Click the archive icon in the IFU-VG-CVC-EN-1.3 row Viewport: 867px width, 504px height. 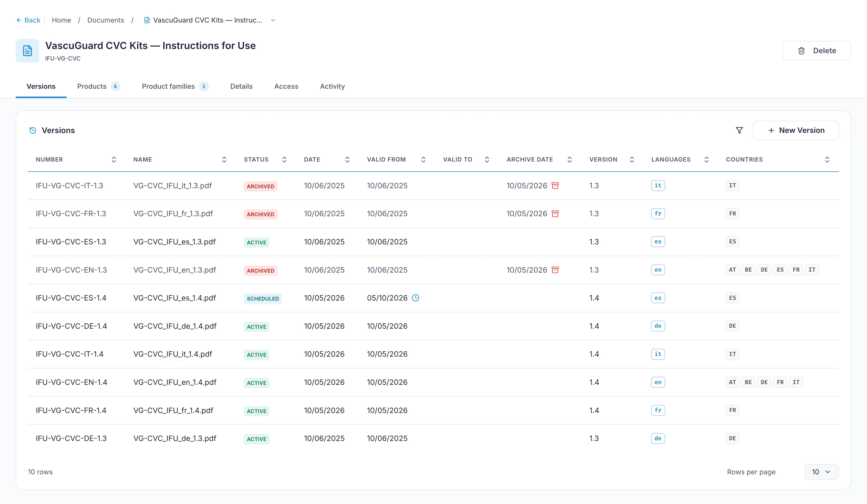pos(555,270)
